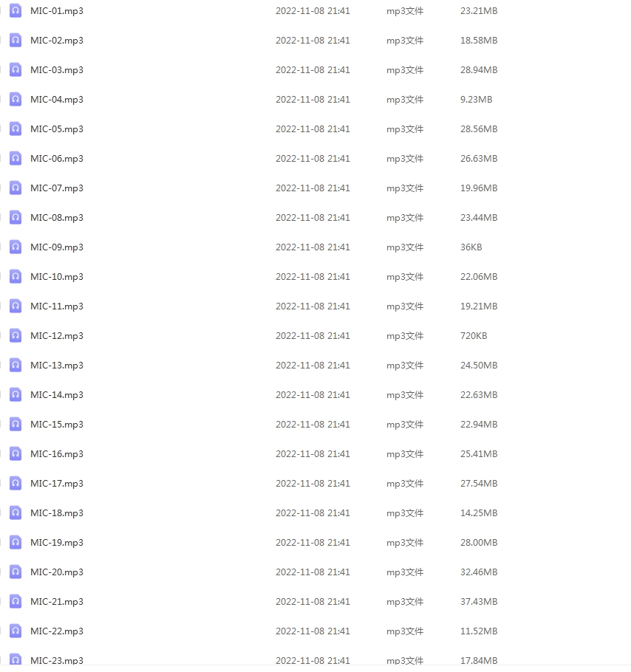
Task: Select the file name MIC-13.mp3
Action: [57, 366]
